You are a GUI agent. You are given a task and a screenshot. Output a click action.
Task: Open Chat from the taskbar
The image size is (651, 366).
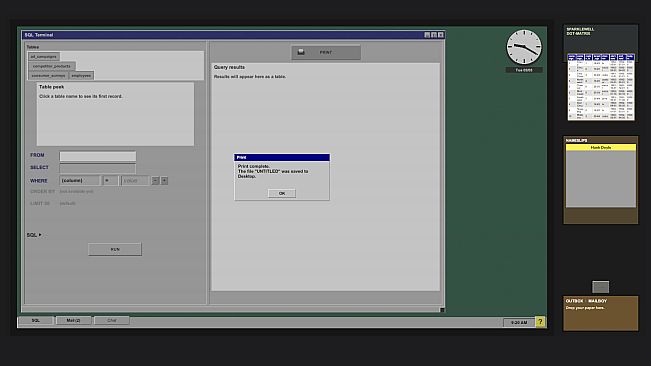point(112,320)
